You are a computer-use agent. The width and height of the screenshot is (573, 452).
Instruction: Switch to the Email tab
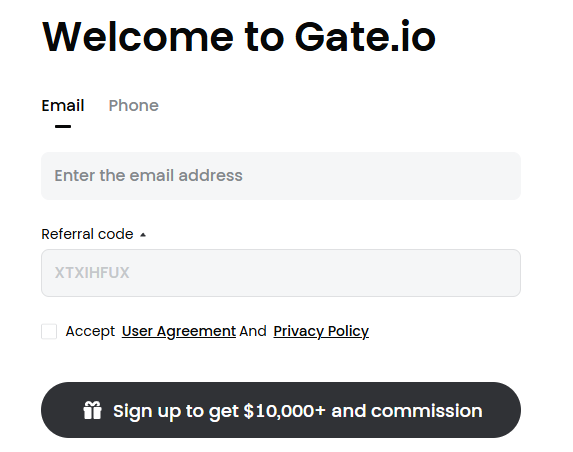[x=63, y=106]
